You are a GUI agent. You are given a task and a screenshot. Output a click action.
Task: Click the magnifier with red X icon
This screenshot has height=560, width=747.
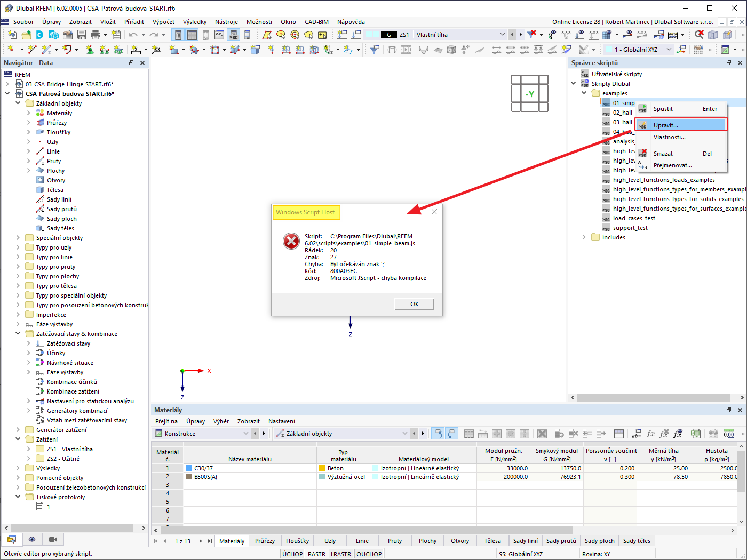click(699, 35)
